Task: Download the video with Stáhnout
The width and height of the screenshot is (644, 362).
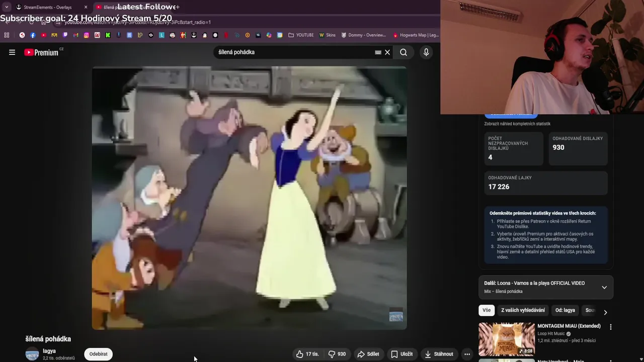Action: coord(439,354)
